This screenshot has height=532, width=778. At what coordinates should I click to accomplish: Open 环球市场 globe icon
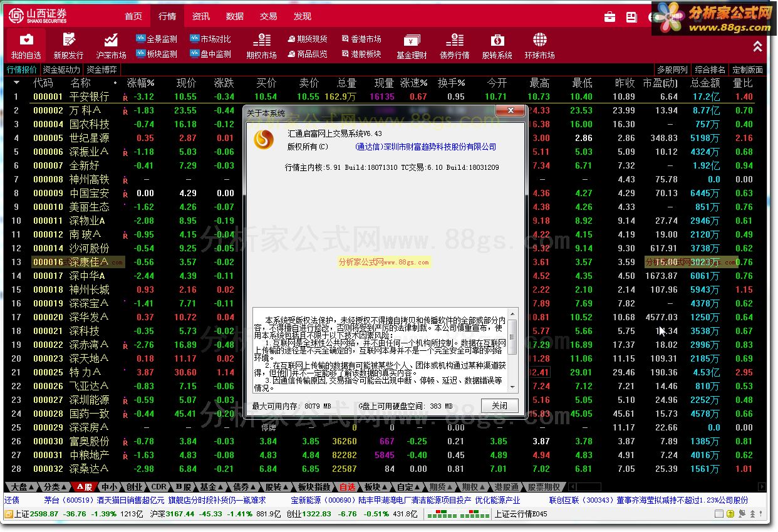[x=539, y=46]
